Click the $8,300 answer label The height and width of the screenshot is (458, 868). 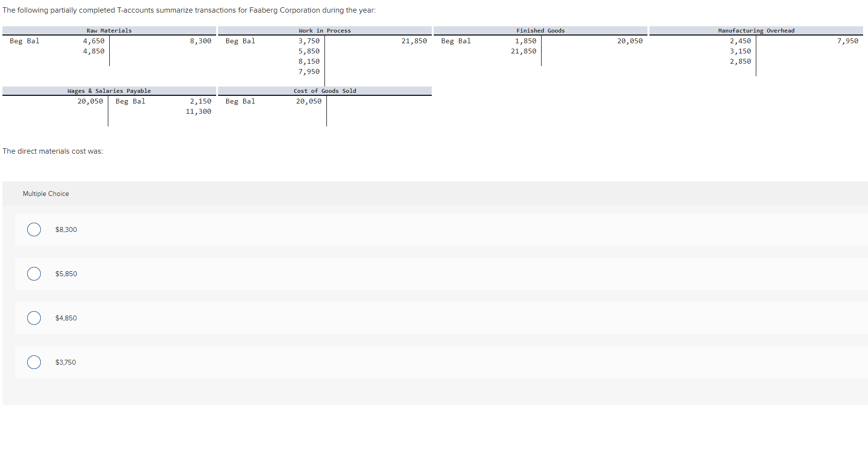(x=66, y=229)
